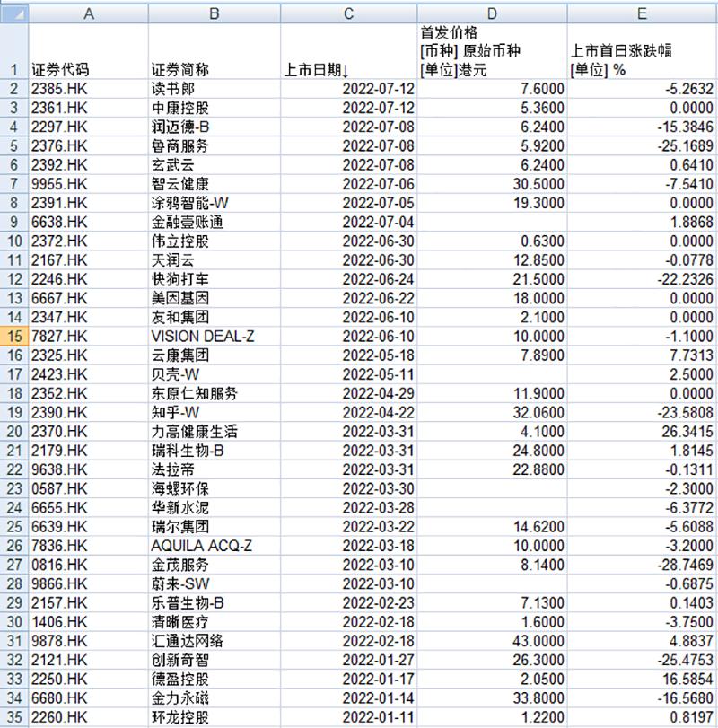The width and height of the screenshot is (718, 728).
Task: Select change cell -28.7469
Action: 643,565
